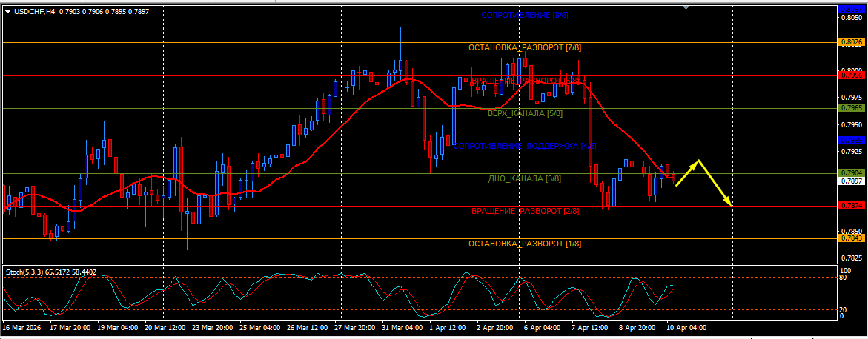
Task: Click the orange 0.8026 price tag
Action: click(852, 42)
